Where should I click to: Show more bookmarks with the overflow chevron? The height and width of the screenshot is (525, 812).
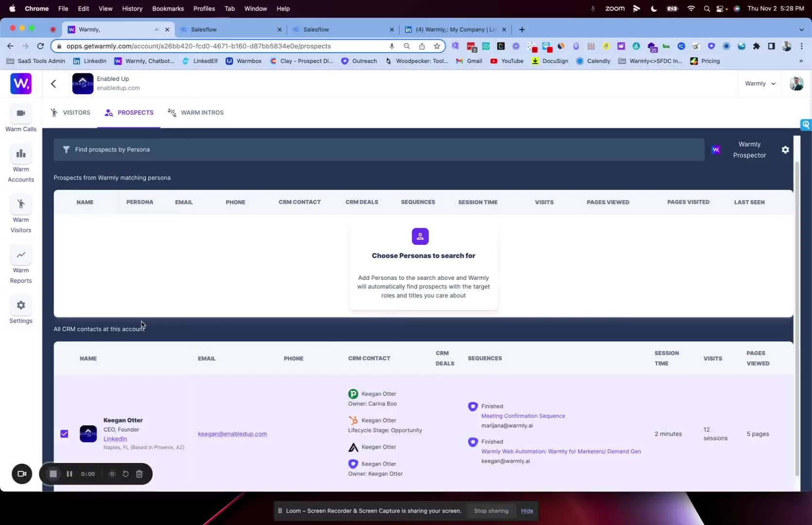[801, 61]
